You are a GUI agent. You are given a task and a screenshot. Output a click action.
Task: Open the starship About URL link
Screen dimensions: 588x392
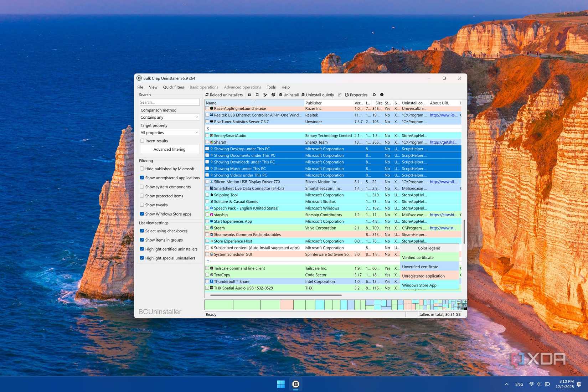pos(443,215)
